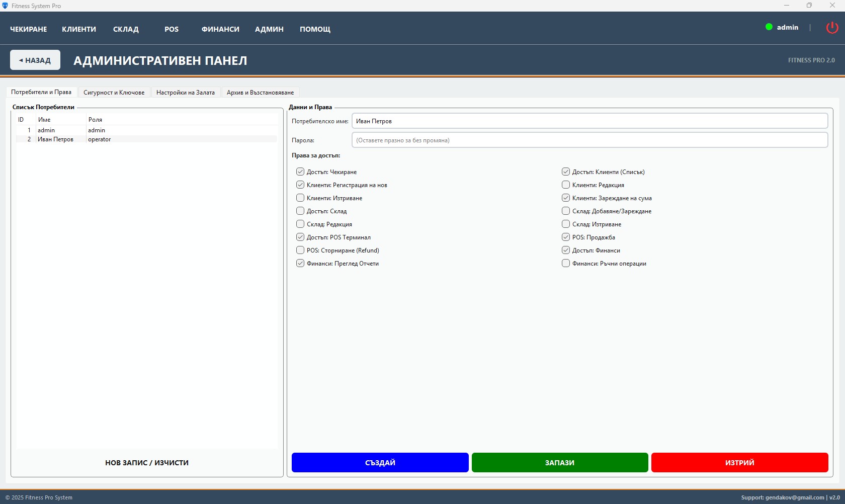Enable the Клиенти: Редакция checkbox
Screen dimensions: 845x504
tap(566, 185)
